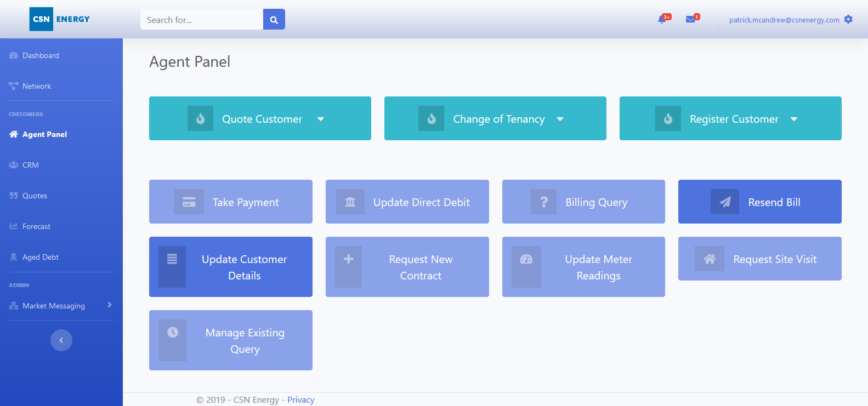Screen dimensions: 868x406
Task: Open Dashboard from the sidebar
Action: pyautogui.click(x=41, y=55)
